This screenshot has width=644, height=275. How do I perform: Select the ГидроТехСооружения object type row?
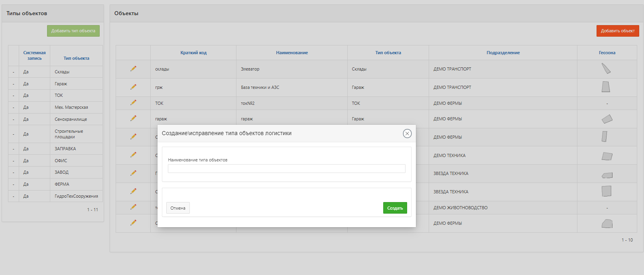pyautogui.click(x=76, y=196)
